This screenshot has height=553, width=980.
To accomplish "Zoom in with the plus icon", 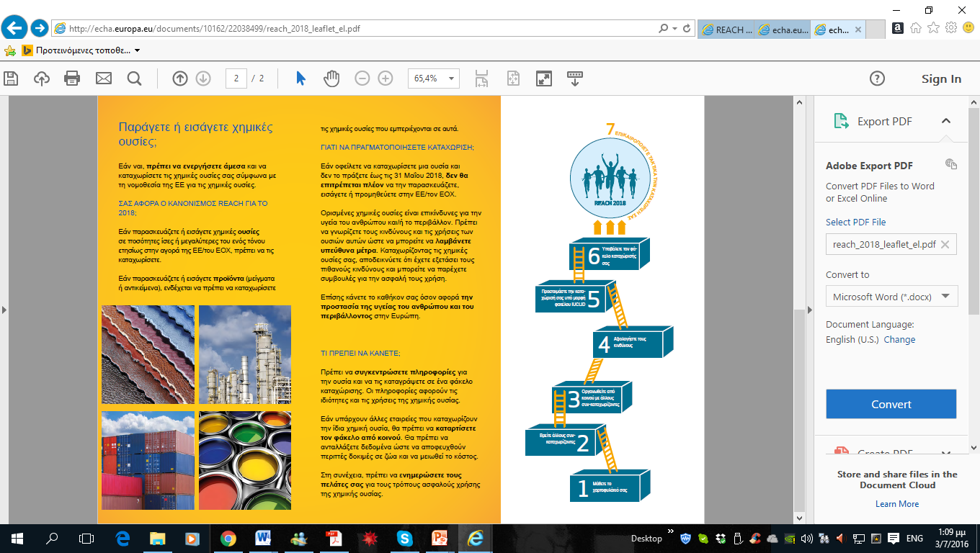I will click(x=386, y=78).
